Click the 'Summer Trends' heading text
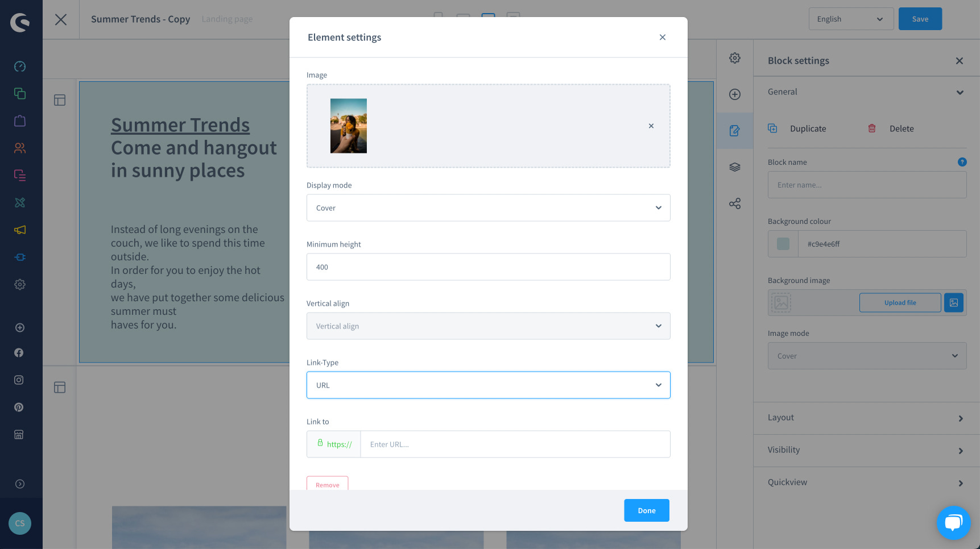Screen dimensions: 980x549 point(180,125)
